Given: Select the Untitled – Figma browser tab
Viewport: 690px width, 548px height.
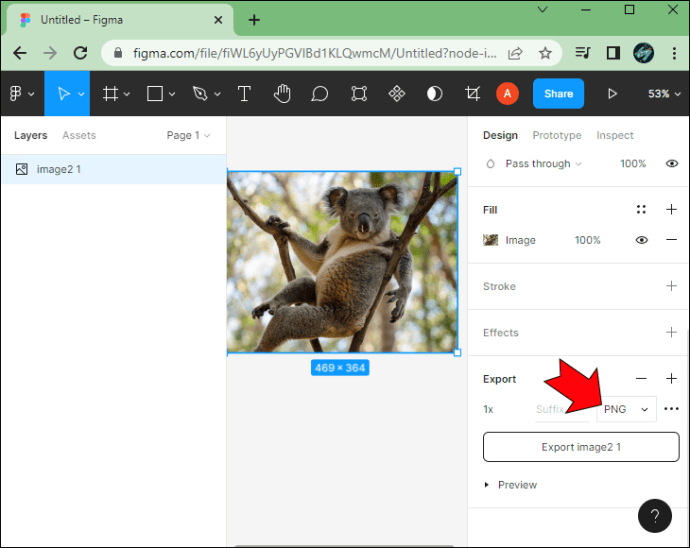Looking at the screenshot, I should point(119,20).
